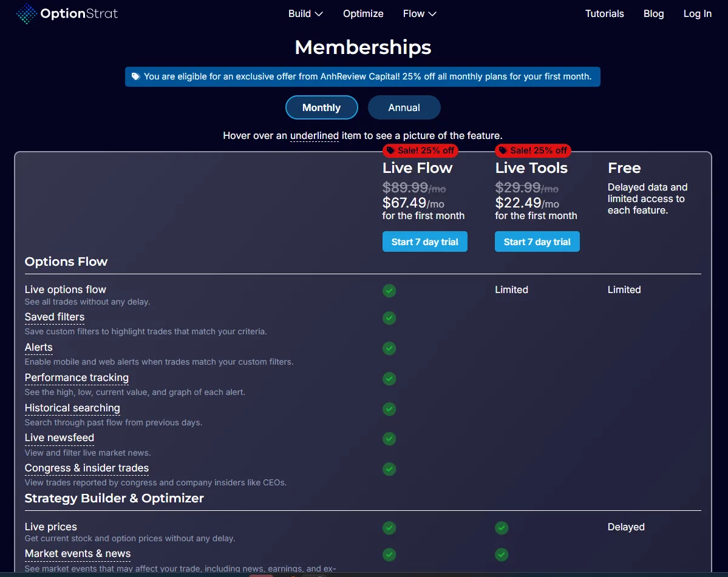Screen dimensions: 728x577
Task: Click the OptionStrat logo icon
Action: [x=26, y=13]
